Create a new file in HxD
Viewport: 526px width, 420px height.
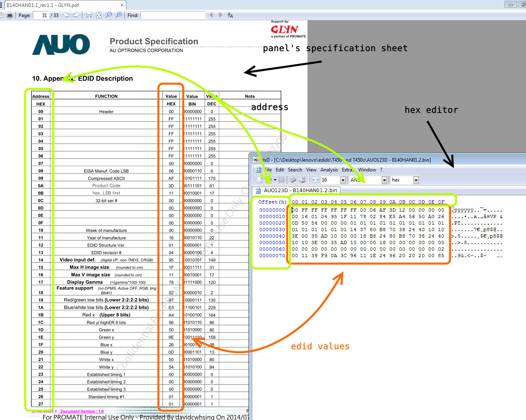click(260, 180)
